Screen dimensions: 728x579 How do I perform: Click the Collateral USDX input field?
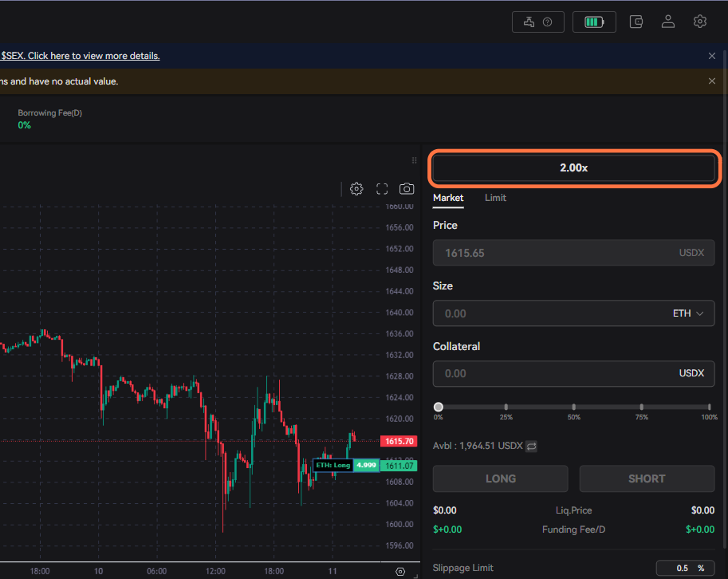click(573, 373)
